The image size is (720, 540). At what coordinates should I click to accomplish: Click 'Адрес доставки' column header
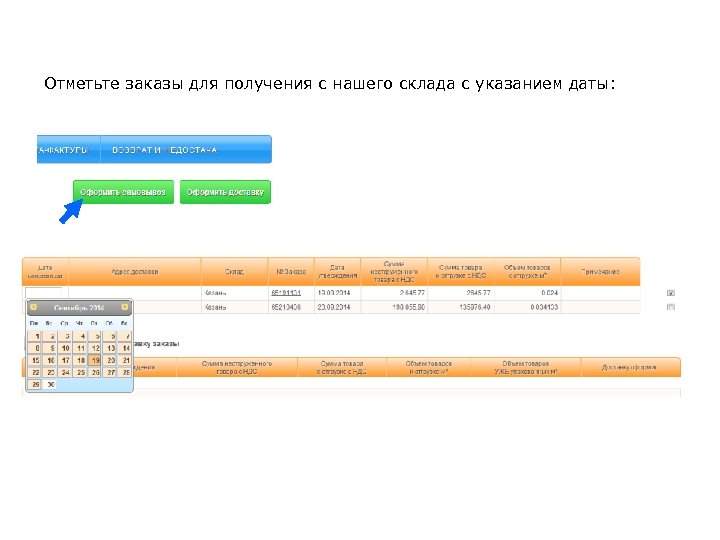(x=135, y=272)
